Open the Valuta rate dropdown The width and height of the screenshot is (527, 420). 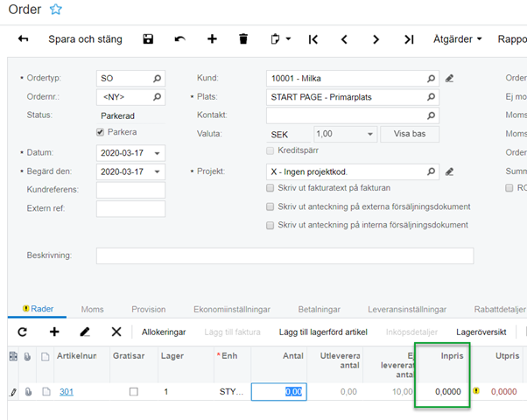click(370, 134)
